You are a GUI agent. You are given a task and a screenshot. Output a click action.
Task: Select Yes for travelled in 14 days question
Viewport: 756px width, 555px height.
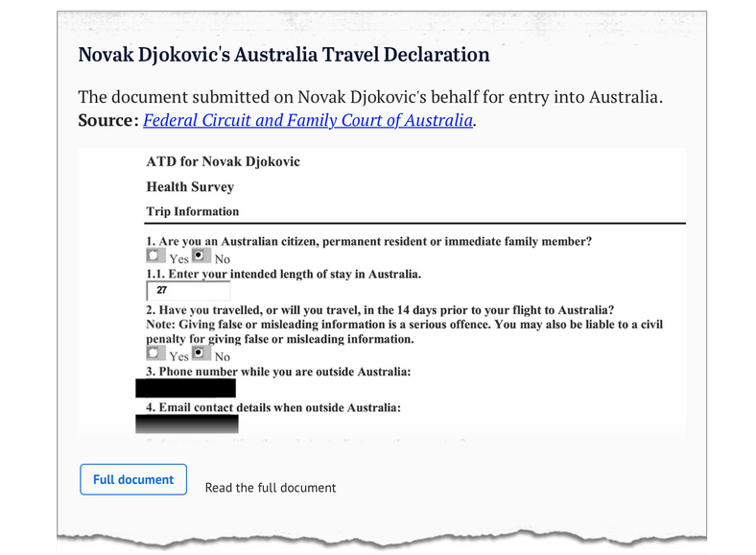point(155,354)
